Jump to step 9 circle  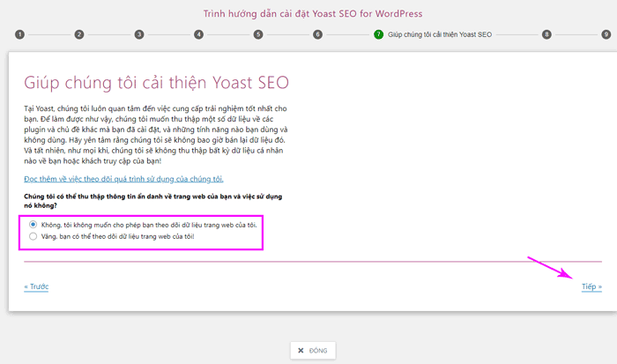pos(606,34)
